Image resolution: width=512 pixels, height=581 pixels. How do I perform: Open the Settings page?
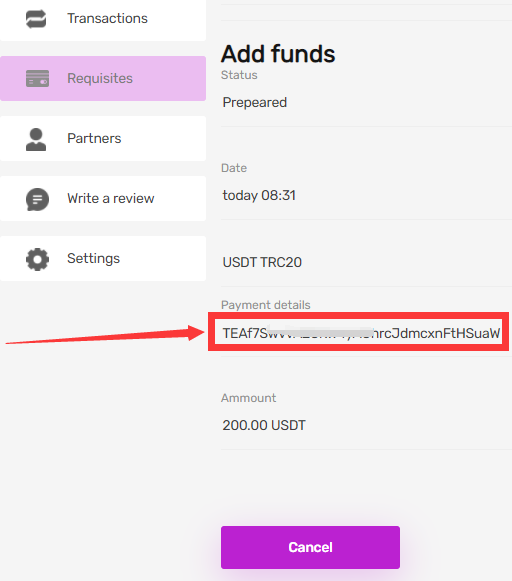click(x=103, y=259)
